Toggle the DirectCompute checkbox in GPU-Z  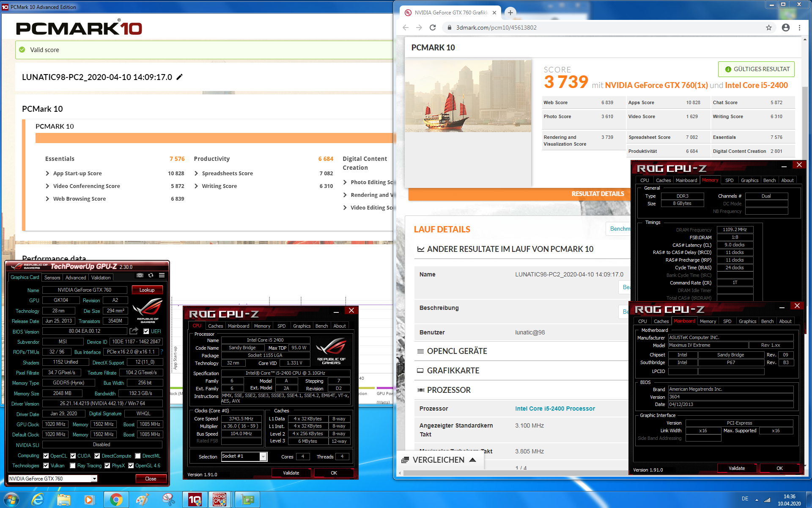tap(97, 456)
